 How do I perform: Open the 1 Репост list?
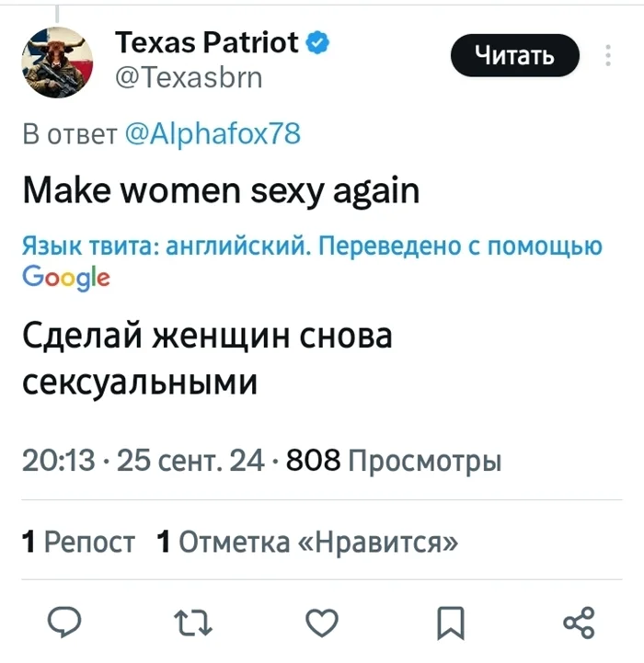[79, 542]
